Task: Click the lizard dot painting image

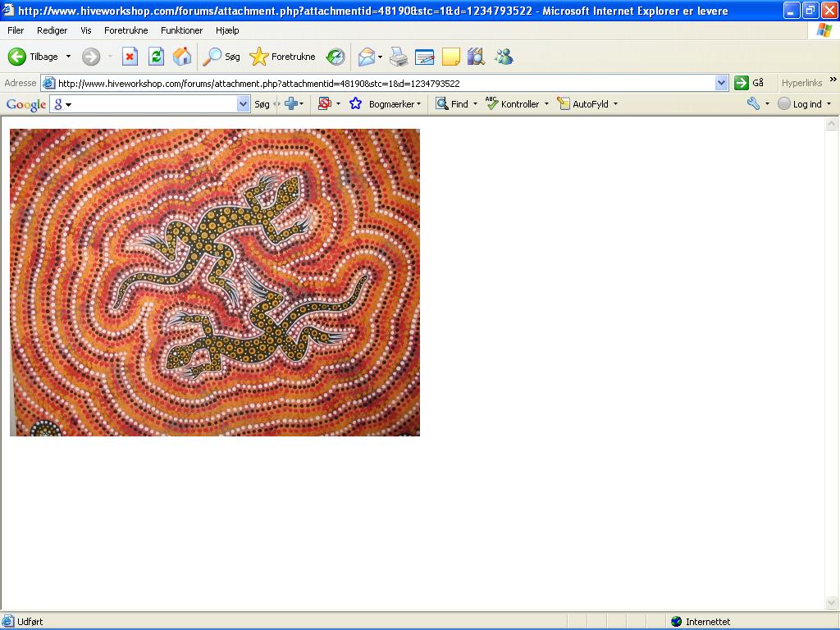Action: click(x=215, y=282)
